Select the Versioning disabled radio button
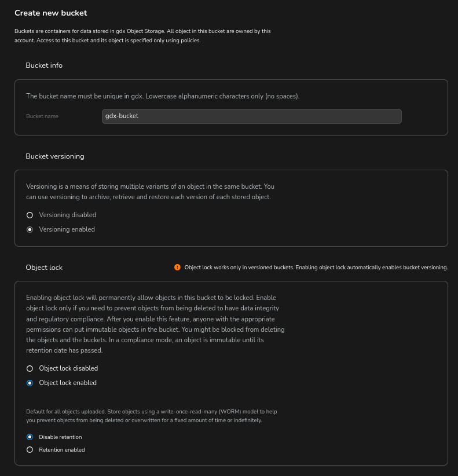This screenshot has width=458, height=476. coord(30,215)
